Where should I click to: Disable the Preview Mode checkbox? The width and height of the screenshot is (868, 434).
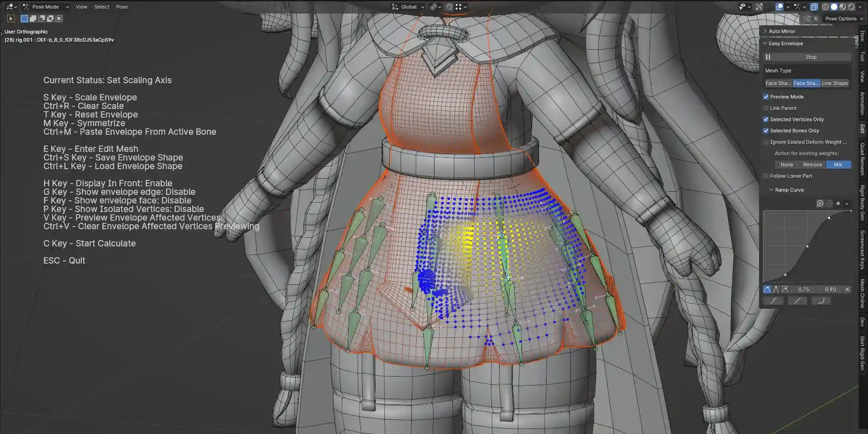(x=767, y=97)
